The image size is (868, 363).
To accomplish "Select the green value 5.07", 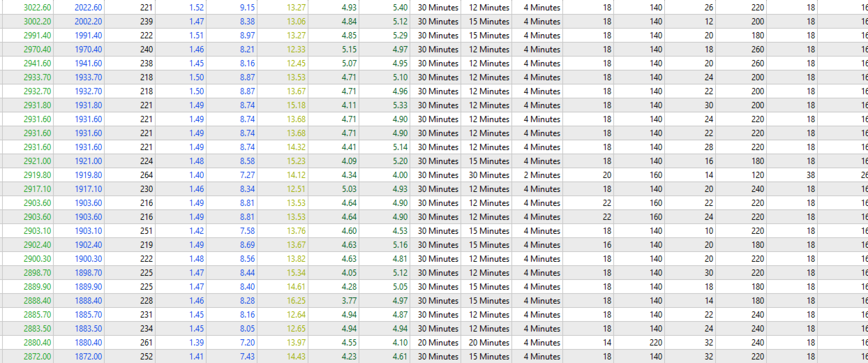I will 350,64.
